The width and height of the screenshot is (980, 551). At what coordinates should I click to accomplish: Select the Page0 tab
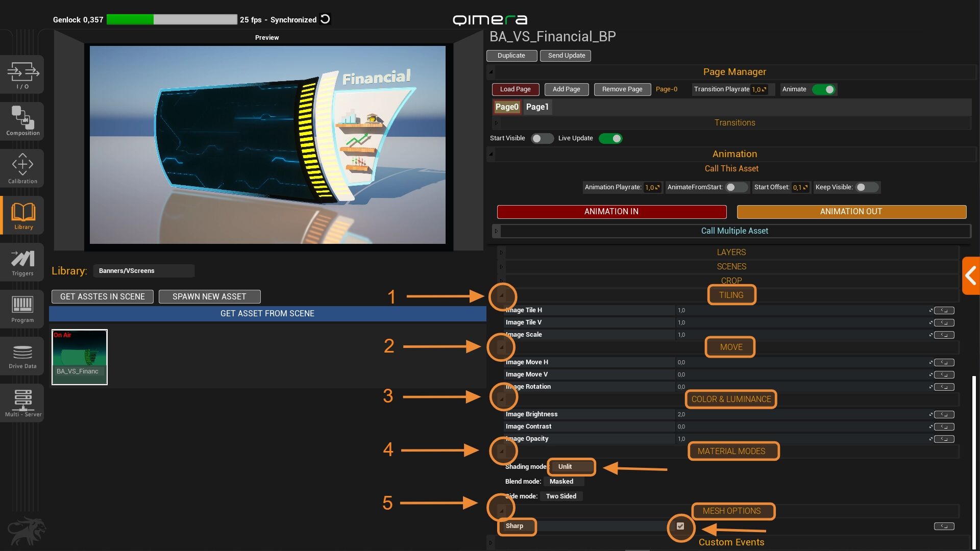click(x=506, y=107)
